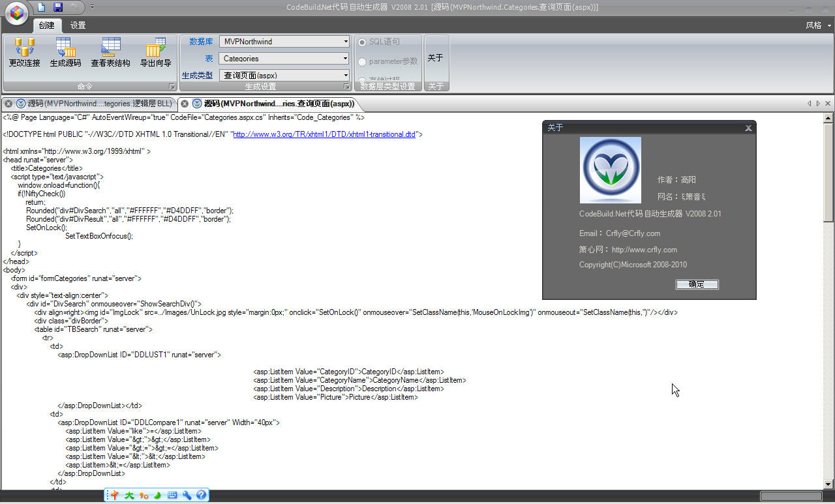Click the ListItem Value="Description" line
This screenshot has width=835, height=504.
point(349,389)
